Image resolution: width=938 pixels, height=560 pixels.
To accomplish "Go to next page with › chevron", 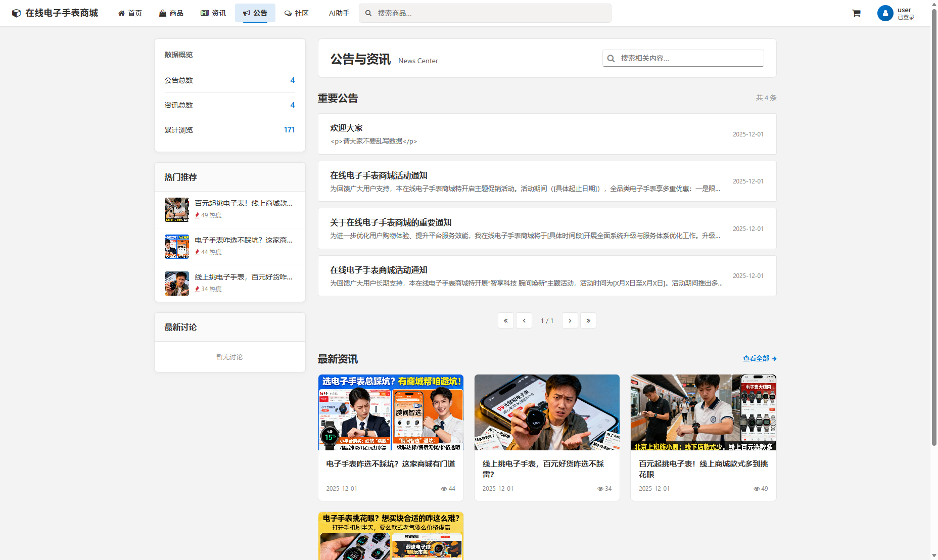I will tap(570, 320).
